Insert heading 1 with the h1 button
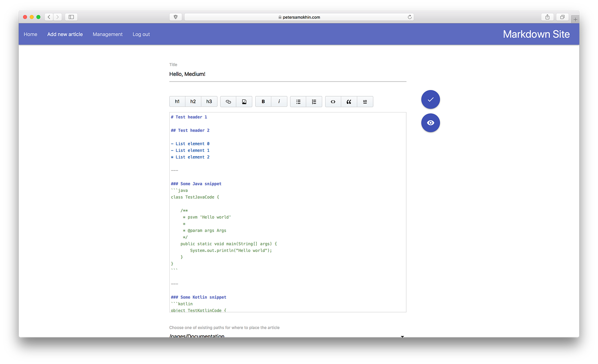 click(x=177, y=102)
